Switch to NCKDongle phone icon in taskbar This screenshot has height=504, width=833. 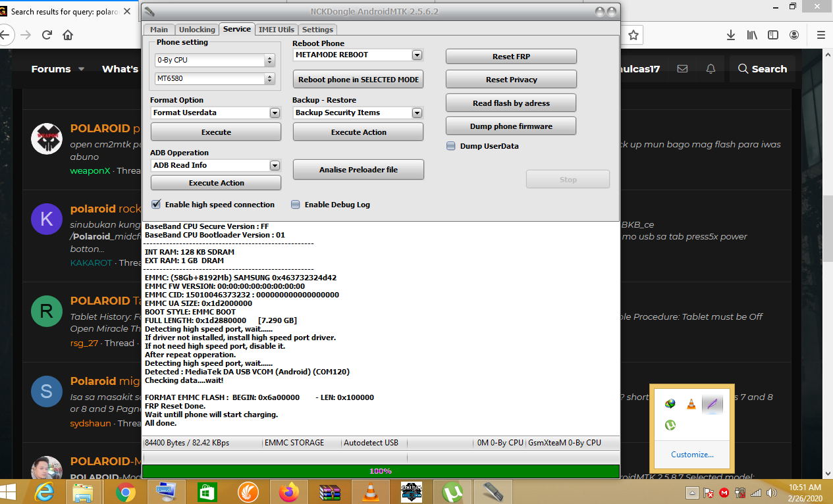point(493,491)
